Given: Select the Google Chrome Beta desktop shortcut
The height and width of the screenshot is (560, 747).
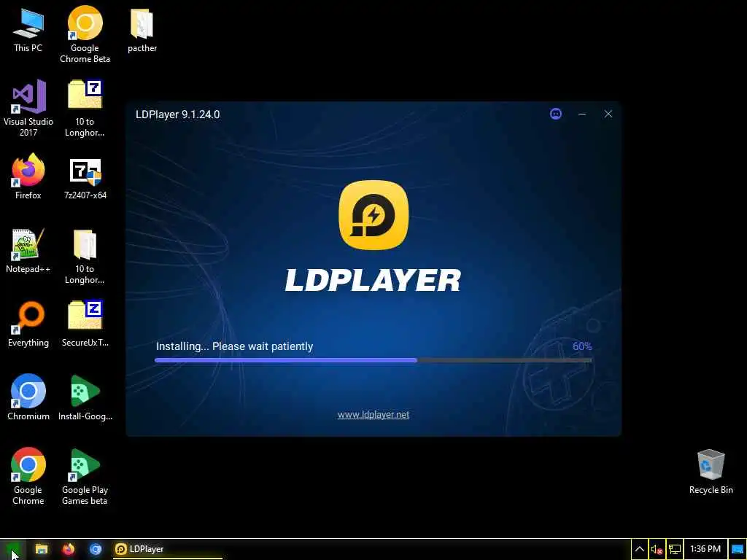Looking at the screenshot, I should [85, 34].
